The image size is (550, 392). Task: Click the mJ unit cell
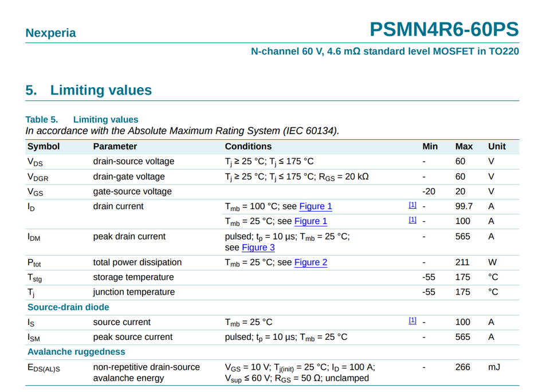pyautogui.click(x=494, y=367)
